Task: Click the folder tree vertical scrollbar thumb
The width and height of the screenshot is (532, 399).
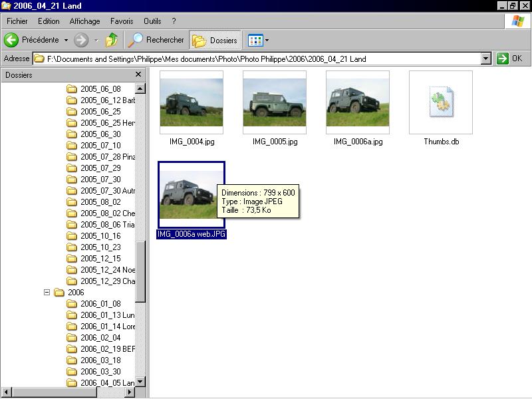Action: tap(140, 271)
